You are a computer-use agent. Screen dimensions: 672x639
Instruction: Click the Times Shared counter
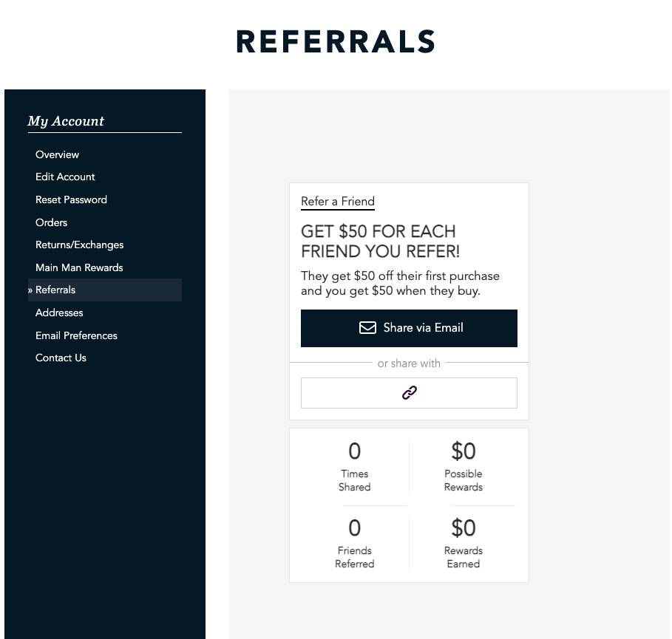tap(354, 467)
